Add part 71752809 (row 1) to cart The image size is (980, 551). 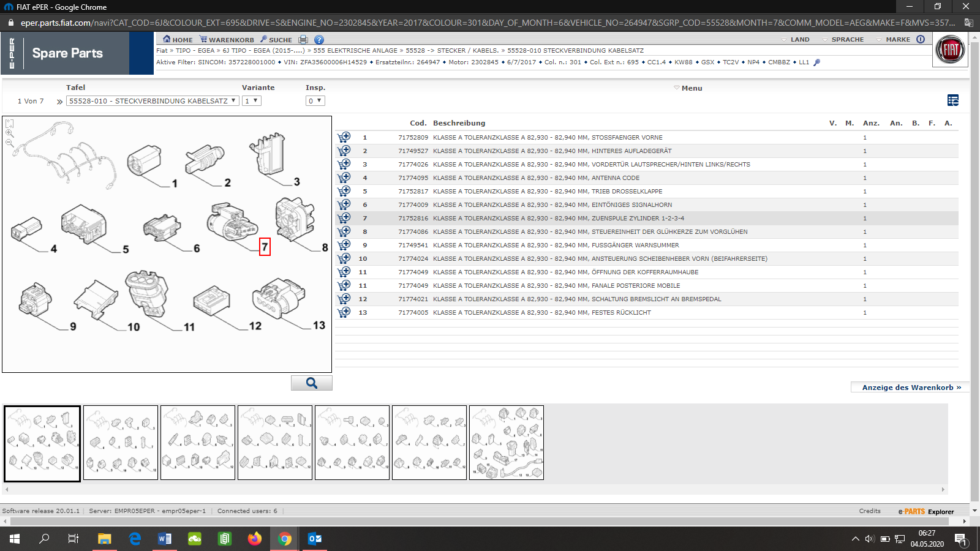[x=344, y=137]
